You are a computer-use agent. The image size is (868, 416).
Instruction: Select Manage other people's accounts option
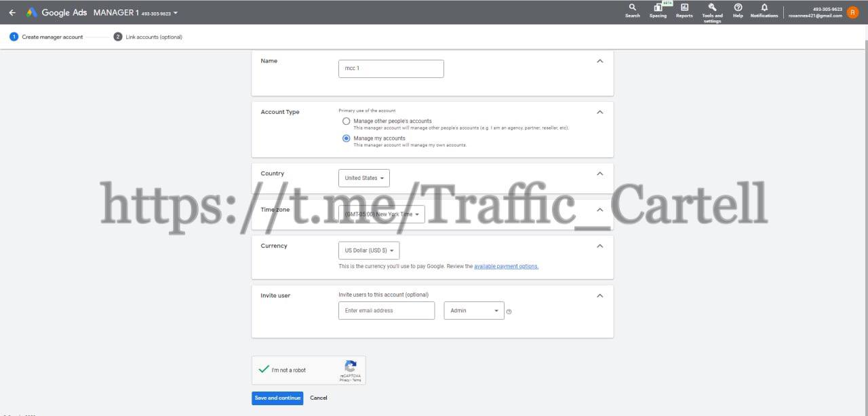347,121
